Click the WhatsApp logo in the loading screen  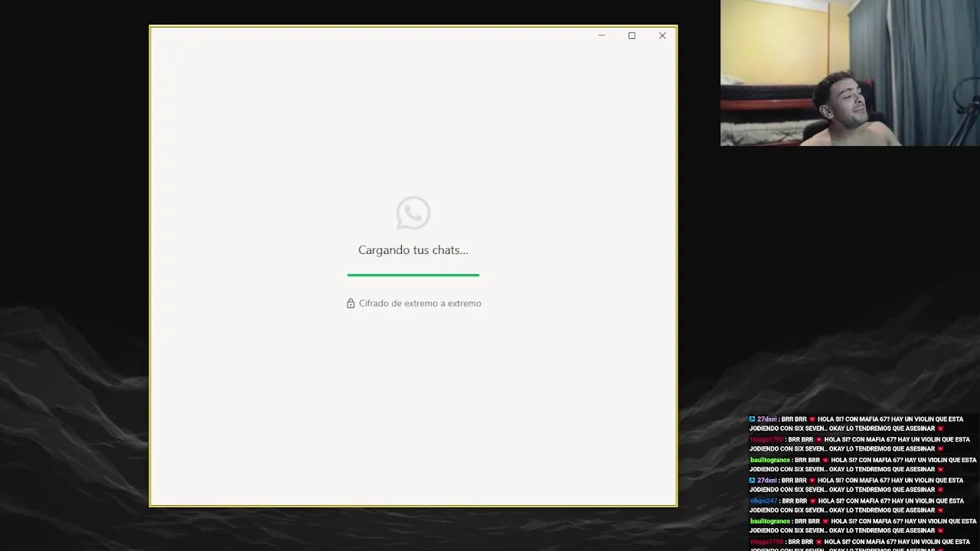coord(413,213)
